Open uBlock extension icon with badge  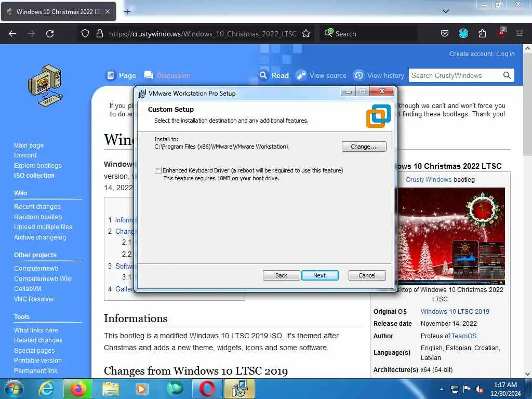[x=501, y=33]
